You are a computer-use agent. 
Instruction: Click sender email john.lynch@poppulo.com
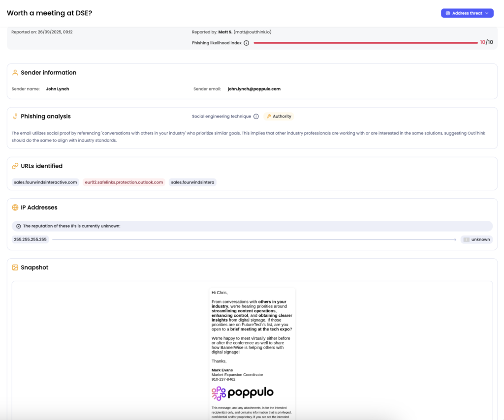(x=254, y=89)
